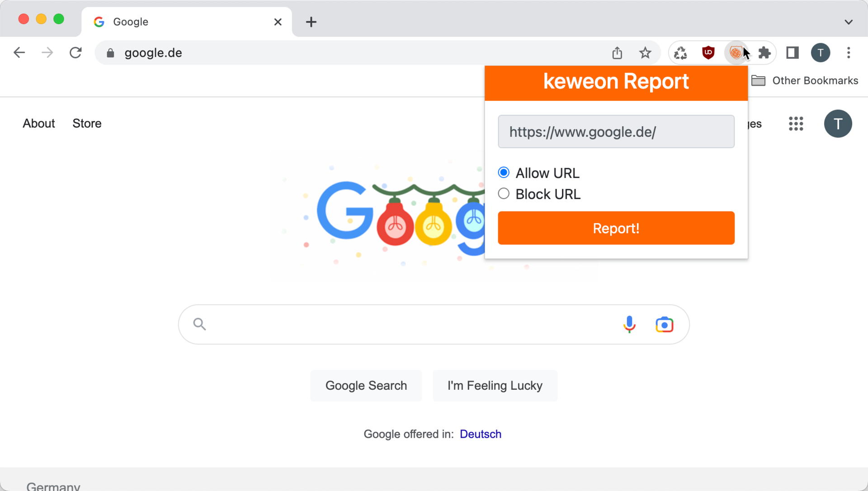Bookmark this page with the star icon
This screenshot has width=868, height=491.
[x=645, y=53]
